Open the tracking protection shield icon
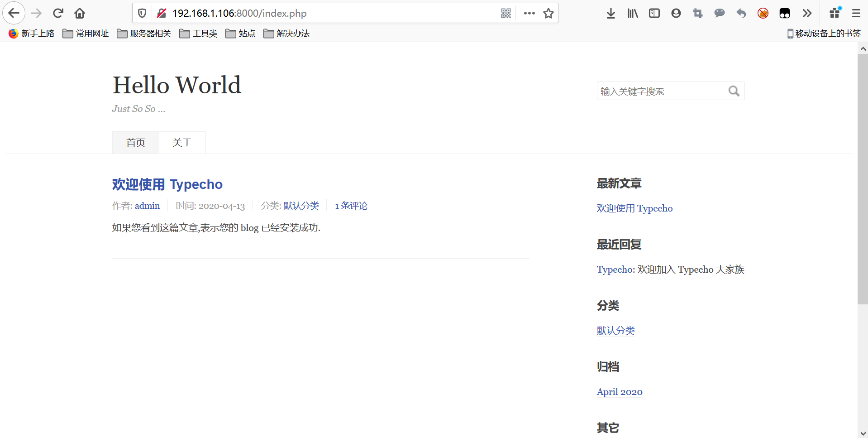Screen dimensions: 868x438 [142, 13]
